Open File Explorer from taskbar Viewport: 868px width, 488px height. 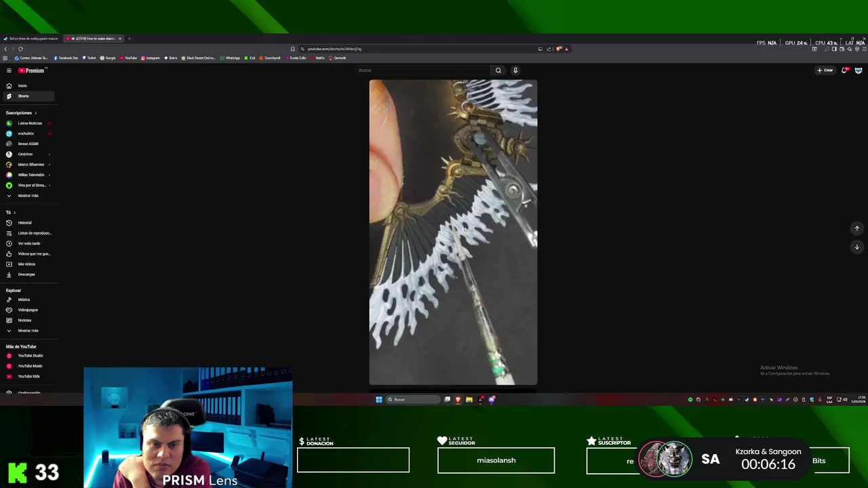tap(469, 399)
